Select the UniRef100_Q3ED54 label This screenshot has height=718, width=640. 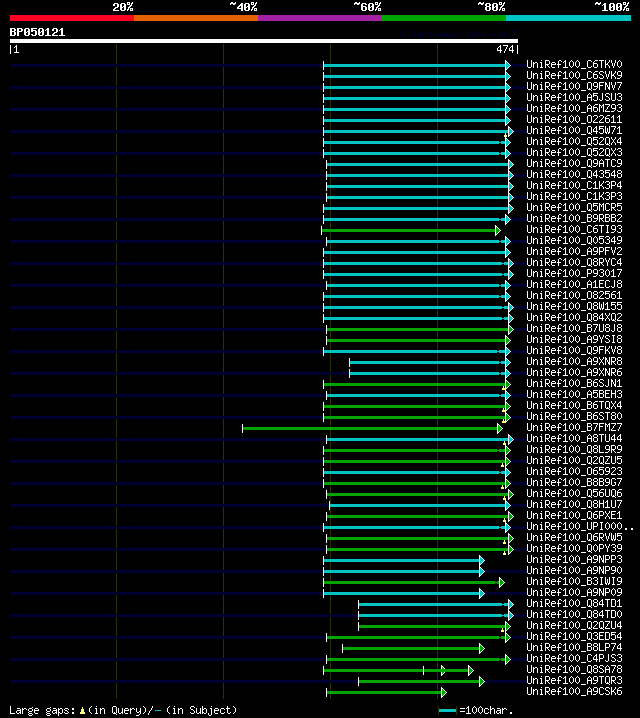(574, 636)
